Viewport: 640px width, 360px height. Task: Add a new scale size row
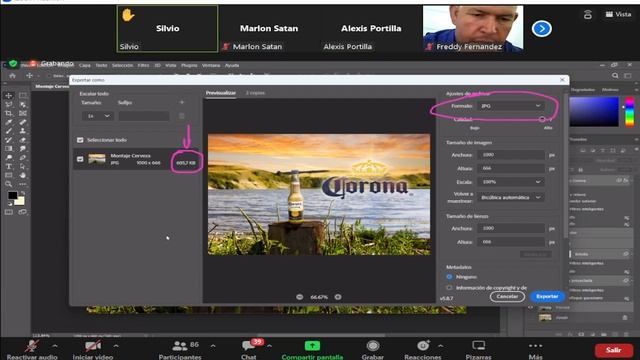pyautogui.click(x=182, y=102)
